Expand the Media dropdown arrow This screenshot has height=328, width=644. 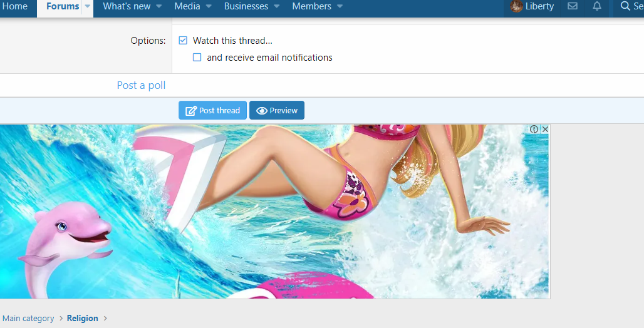[209, 6]
